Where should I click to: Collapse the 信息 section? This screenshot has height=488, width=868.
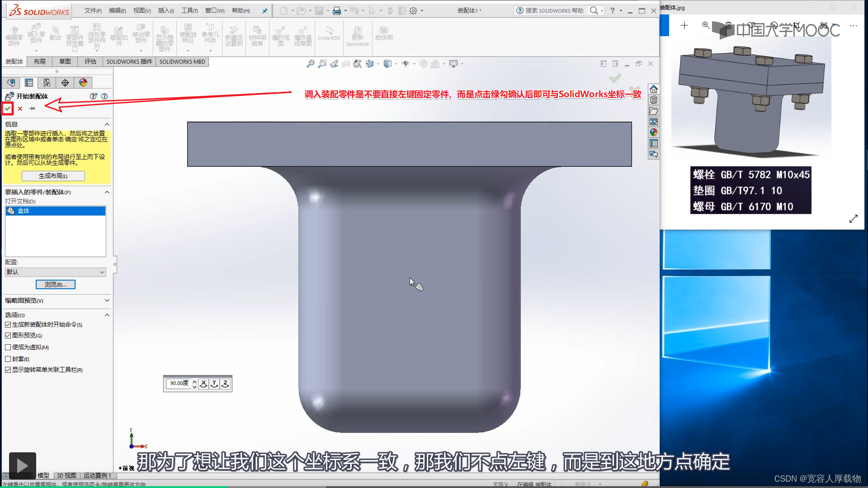107,124
